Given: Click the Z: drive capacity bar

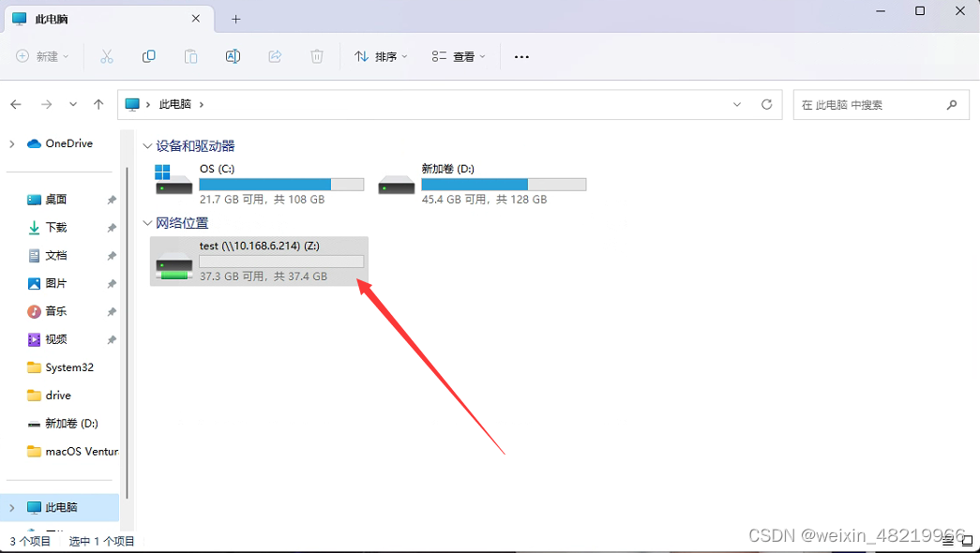Looking at the screenshot, I should tap(281, 262).
